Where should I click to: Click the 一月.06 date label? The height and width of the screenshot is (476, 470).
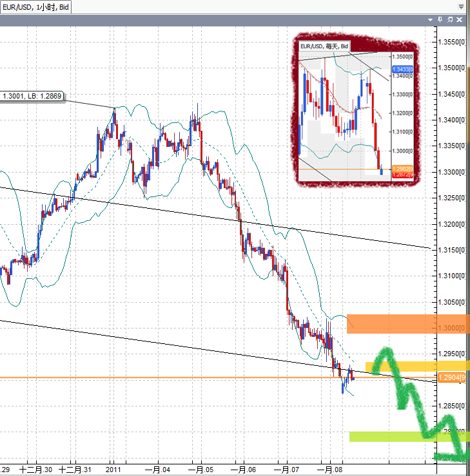click(x=243, y=470)
